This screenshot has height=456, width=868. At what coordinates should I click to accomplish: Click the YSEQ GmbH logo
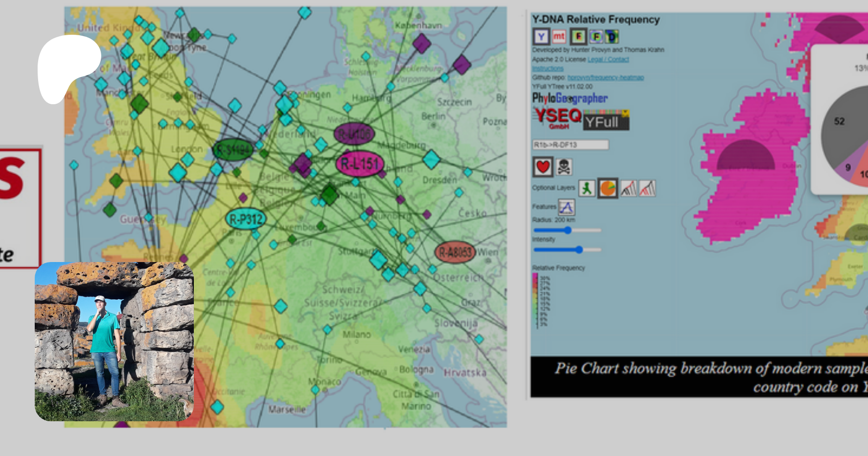coord(558,118)
